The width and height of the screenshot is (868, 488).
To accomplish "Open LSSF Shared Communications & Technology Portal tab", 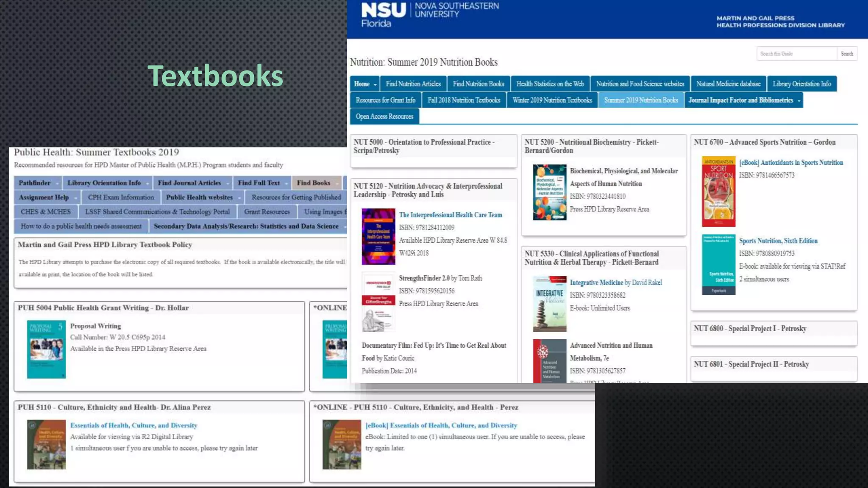I will click(157, 212).
